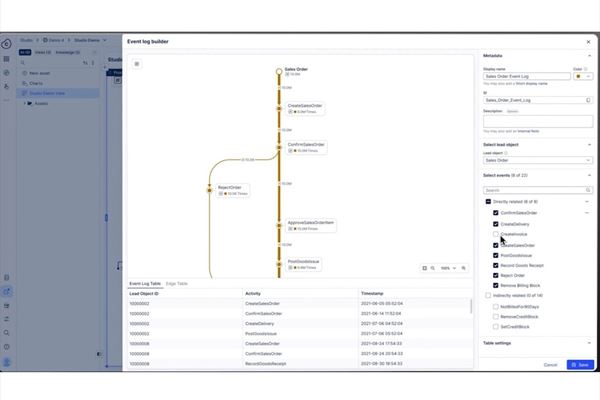Enable the CreateInvoice event checkbox
The image size is (600, 400).
(496, 234)
